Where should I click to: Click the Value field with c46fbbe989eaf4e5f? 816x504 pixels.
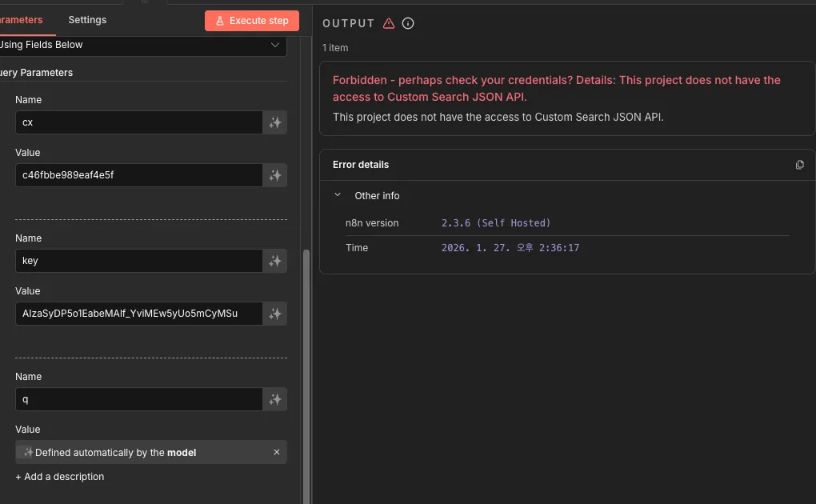[138, 175]
